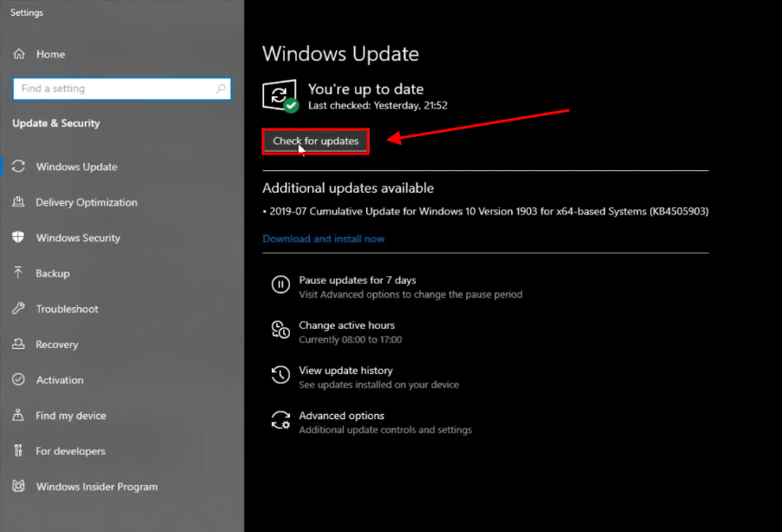Open View update history
The height and width of the screenshot is (532, 782).
345,371
